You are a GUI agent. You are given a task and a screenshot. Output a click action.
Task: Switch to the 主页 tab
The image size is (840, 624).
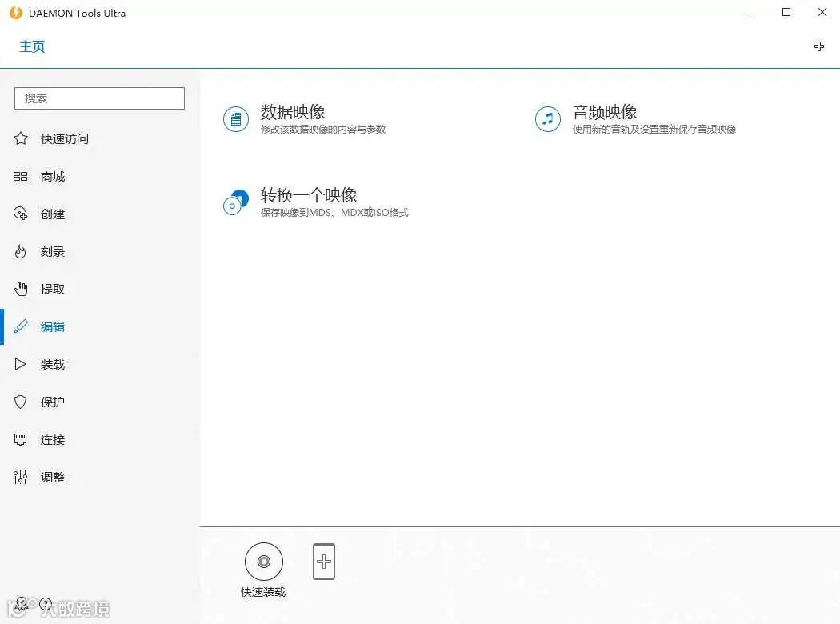coord(32,46)
